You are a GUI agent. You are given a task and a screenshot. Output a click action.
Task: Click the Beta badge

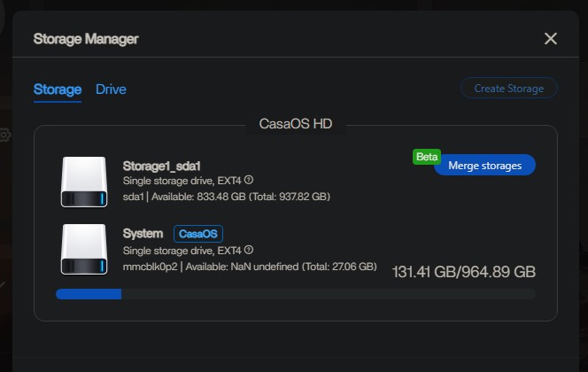coord(427,157)
